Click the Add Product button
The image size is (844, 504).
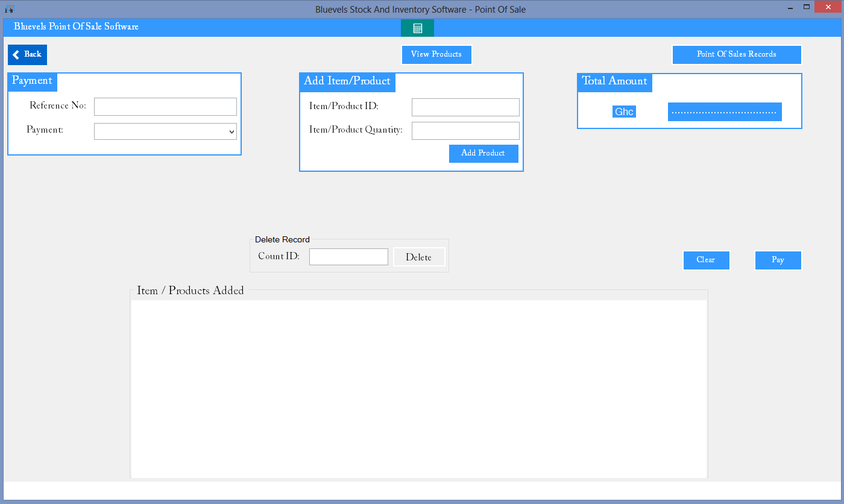click(x=483, y=154)
